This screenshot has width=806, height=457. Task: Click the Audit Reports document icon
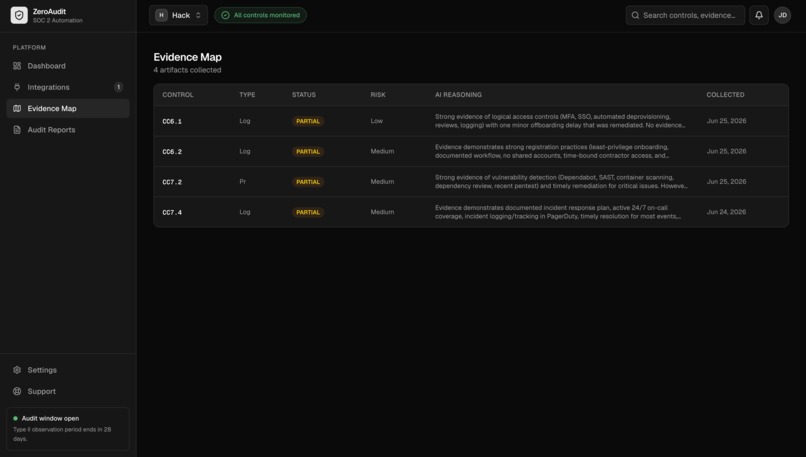coord(17,130)
